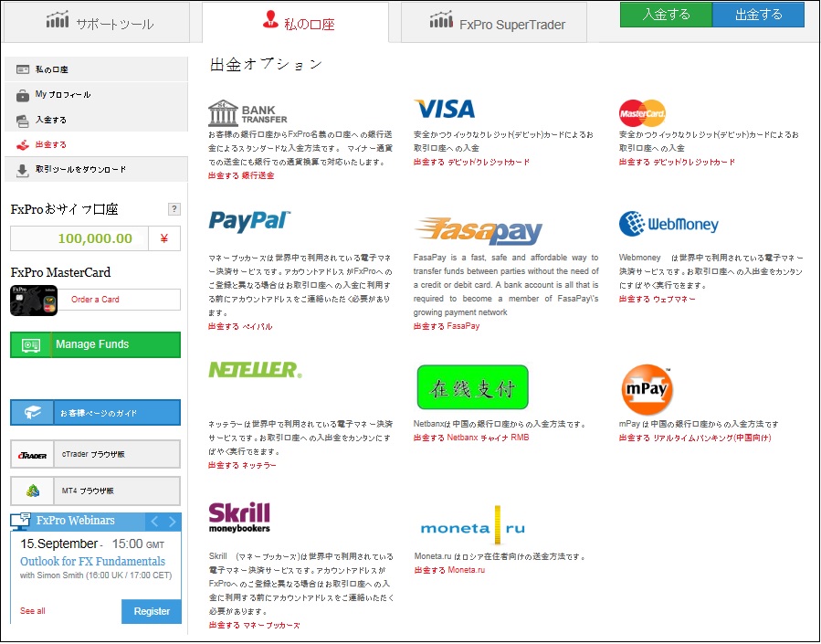Click the See all webinars link
Image resolution: width=821 pixels, height=644 pixels.
coord(33,611)
